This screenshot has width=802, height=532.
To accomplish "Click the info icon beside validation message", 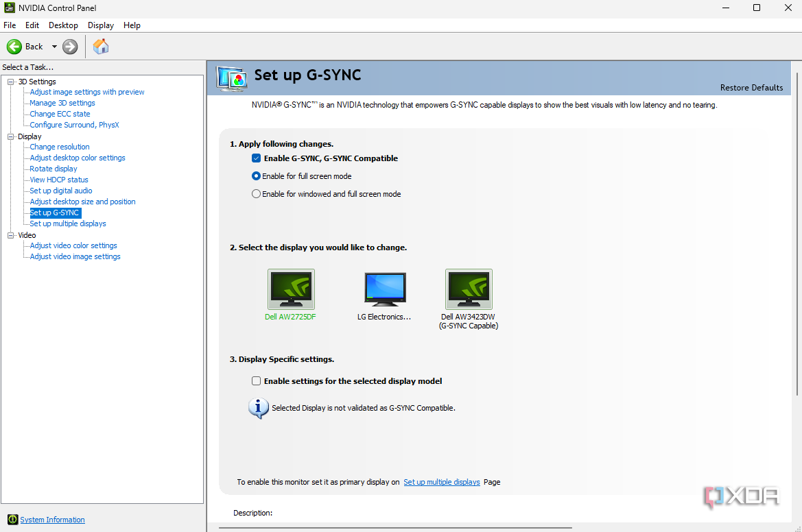I will point(258,409).
